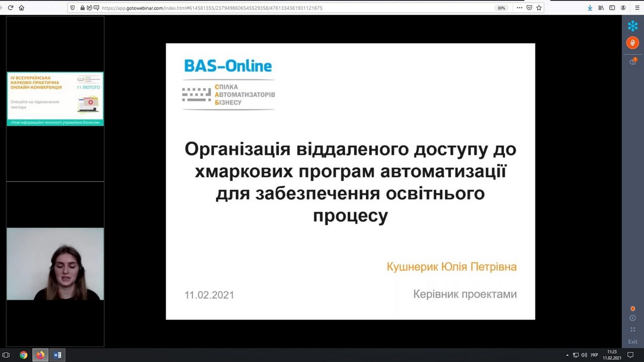Open the Firefox downloads panel
Screen dimensions: 644x362
coord(590,8)
